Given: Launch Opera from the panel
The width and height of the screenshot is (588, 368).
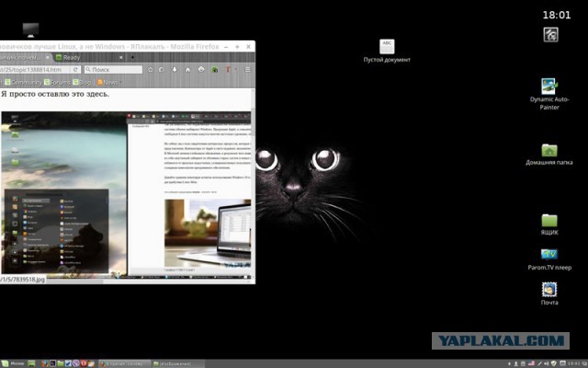Looking at the screenshot, I should (84, 363).
